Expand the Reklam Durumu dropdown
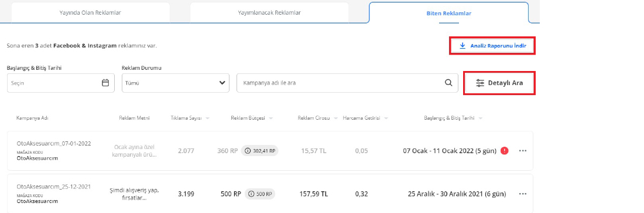This screenshot has height=213, width=644. point(176,83)
